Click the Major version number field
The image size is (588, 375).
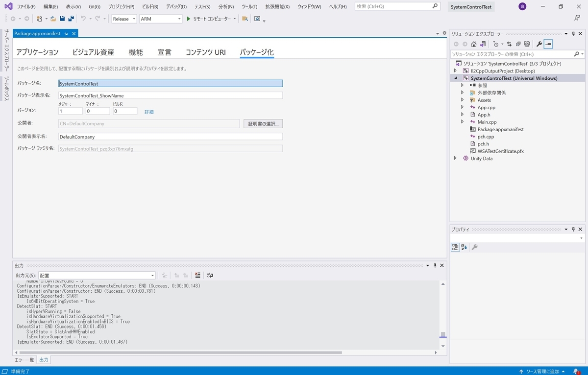[x=71, y=111]
